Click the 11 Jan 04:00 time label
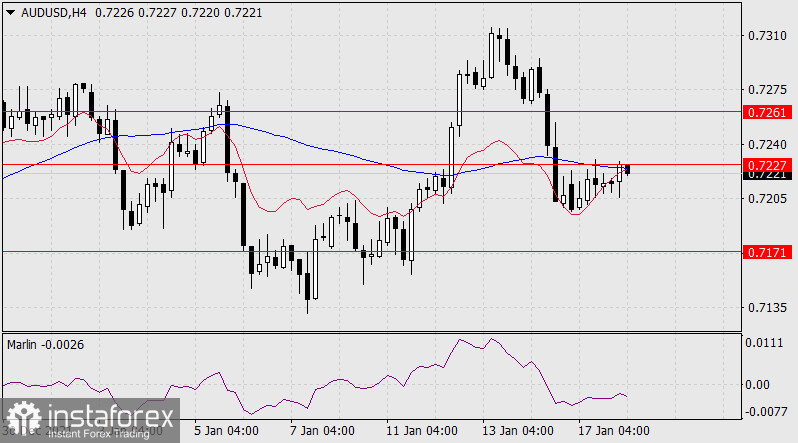The image size is (798, 443). pyautogui.click(x=422, y=431)
